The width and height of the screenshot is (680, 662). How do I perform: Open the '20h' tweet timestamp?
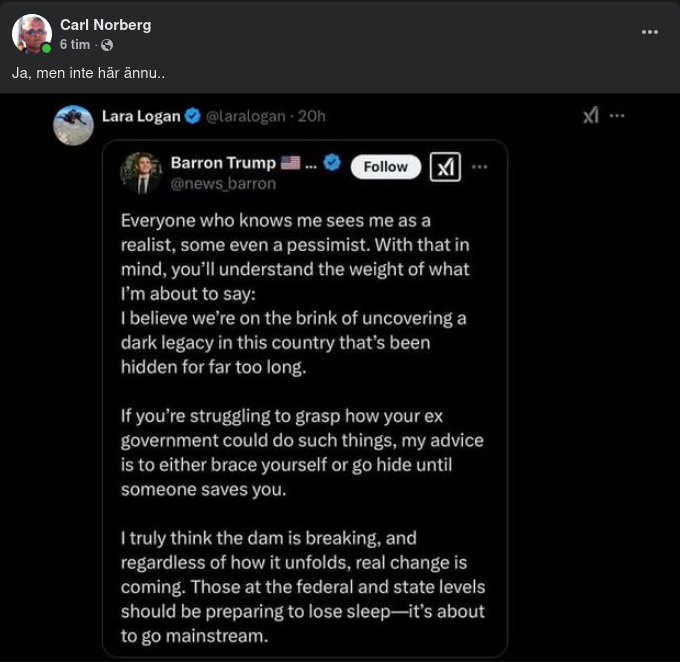pyautogui.click(x=312, y=116)
